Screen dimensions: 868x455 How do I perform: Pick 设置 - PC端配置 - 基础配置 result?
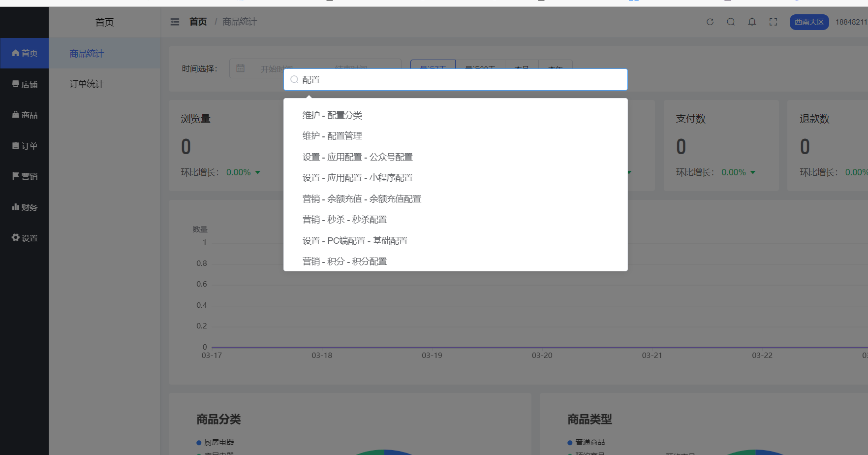coord(355,241)
